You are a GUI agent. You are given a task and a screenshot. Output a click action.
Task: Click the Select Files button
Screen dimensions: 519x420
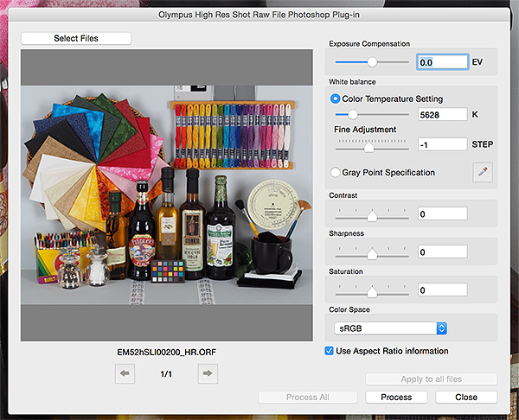coord(76,38)
